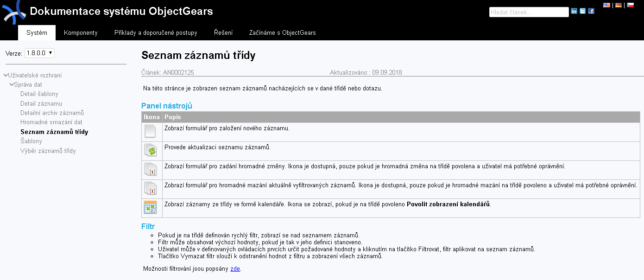Focus the Hledat článek search field
Image resolution: width=644 pixels, height=280 pixels.
(529, 13)
